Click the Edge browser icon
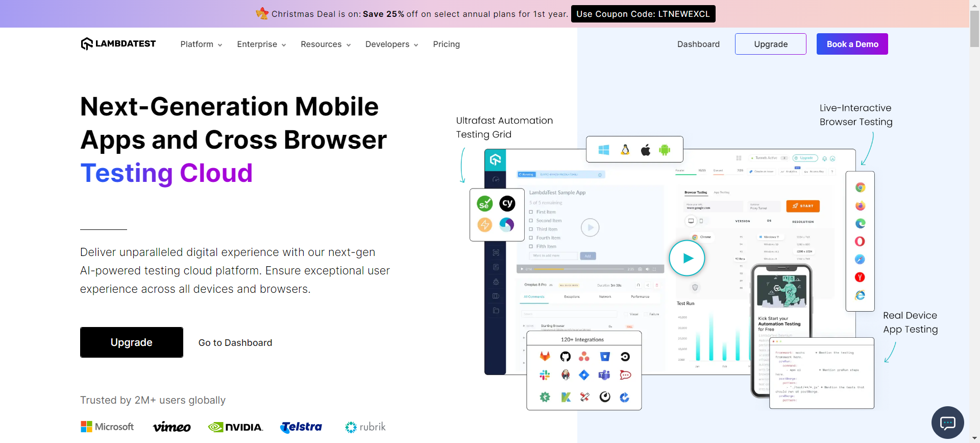Viewport: 980px width, 443px height. (x=860, y=223)
